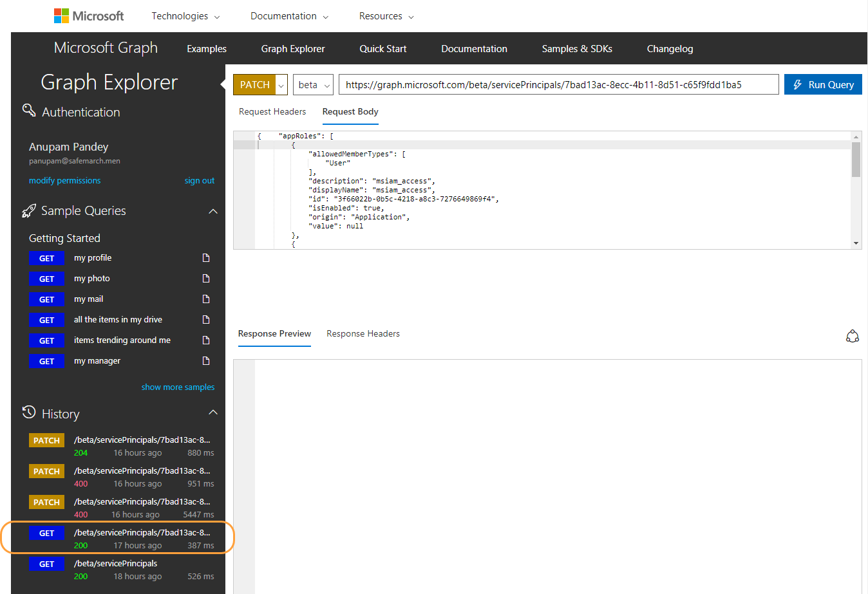Viewport: 868px width, 594px height.
Task: Click the document icon beside my photo
Action: click(x=206, y=279)
